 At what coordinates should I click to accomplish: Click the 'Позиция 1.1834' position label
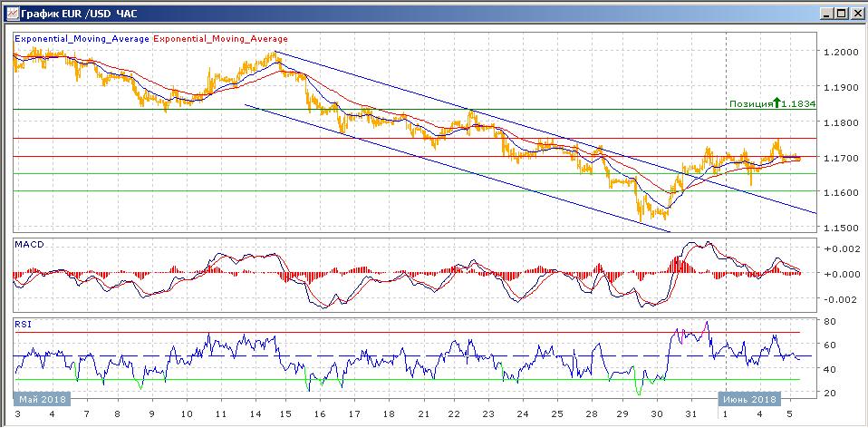click(x=772, y=103)
